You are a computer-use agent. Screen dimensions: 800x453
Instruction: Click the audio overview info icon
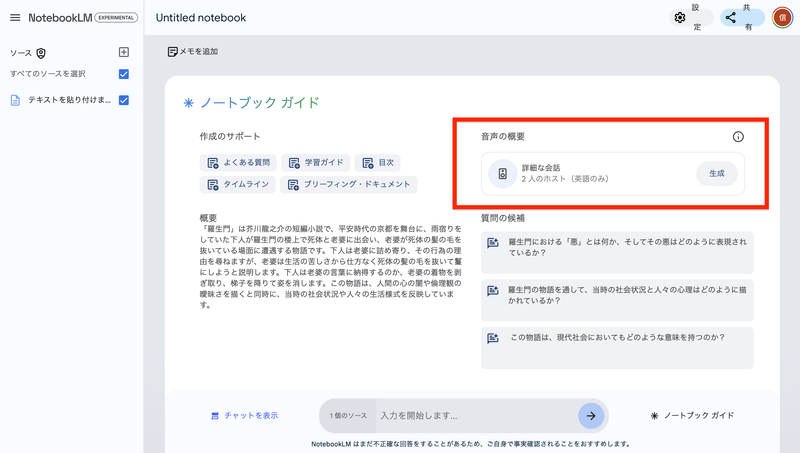click(738, 136)
